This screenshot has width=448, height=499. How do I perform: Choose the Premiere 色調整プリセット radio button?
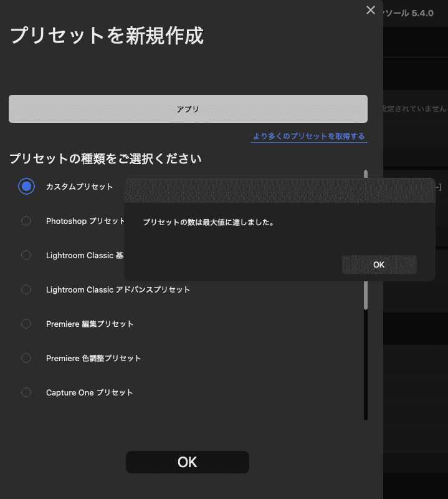click(x=26, y=358)
